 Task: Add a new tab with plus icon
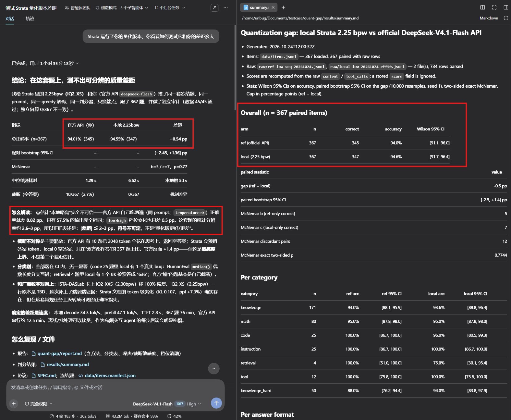(283, 7)
